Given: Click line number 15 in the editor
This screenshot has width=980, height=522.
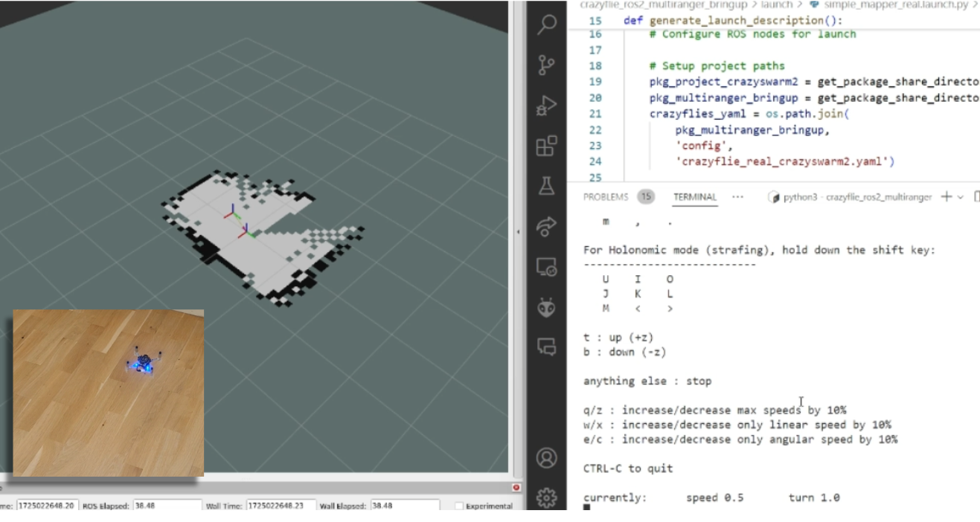Looking at the screenshot, I should pyautogui.click(x=595, y=21).
